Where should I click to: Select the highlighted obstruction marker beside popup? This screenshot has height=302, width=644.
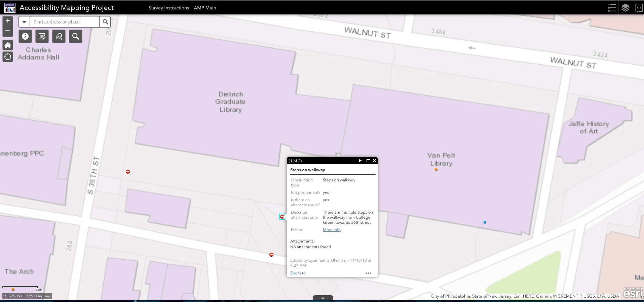click(282, 217)
